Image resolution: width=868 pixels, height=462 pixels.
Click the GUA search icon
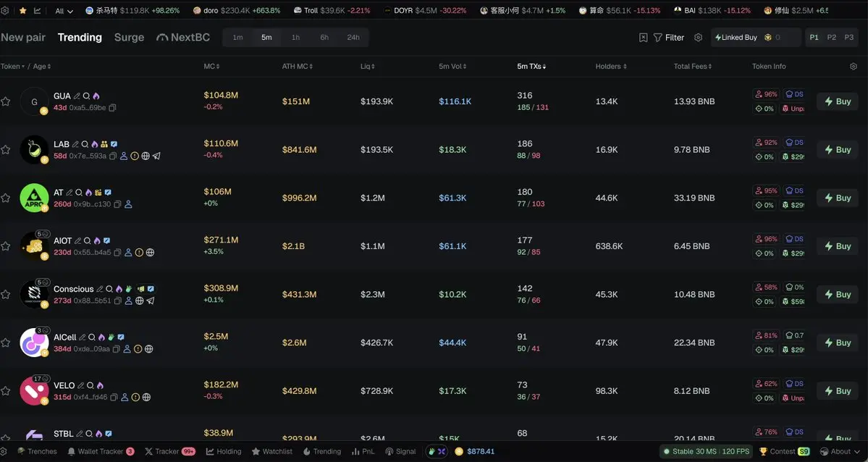pos(86,96)
